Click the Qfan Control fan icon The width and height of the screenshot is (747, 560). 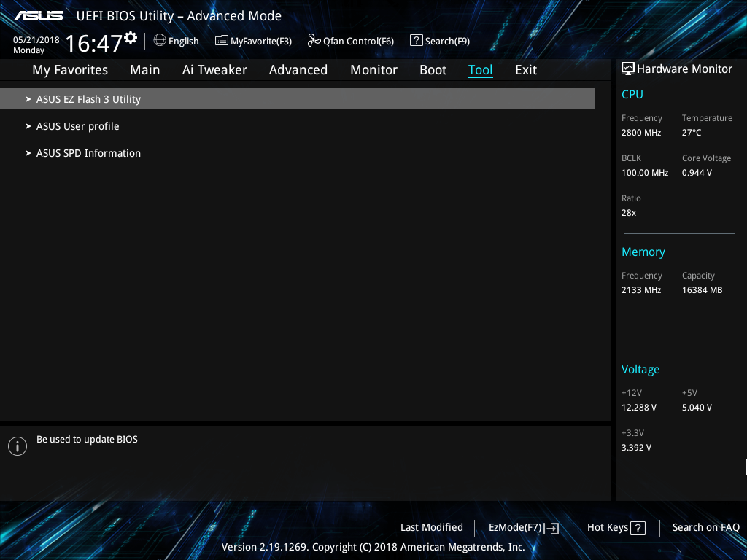point(314,41)
